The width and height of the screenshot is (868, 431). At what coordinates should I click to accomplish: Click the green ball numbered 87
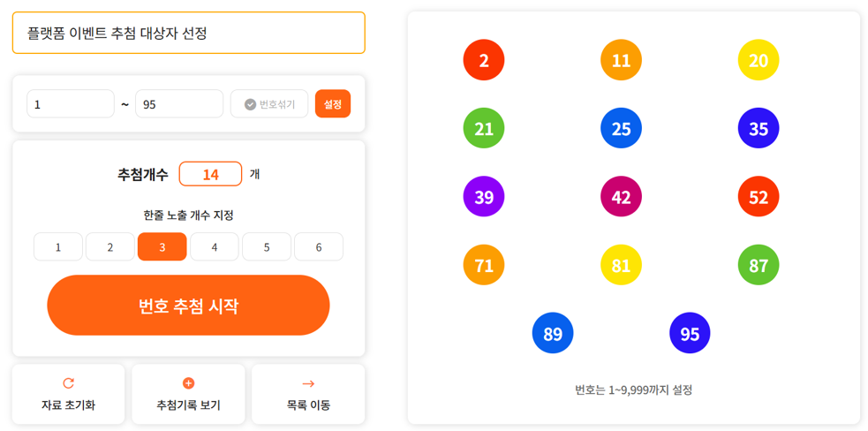coord(759,265)
